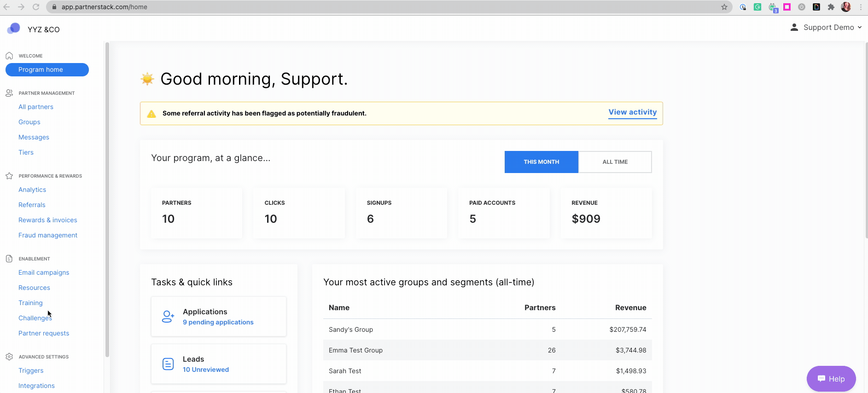Open the Chrome three-dot menu

[x=861, y=7]
